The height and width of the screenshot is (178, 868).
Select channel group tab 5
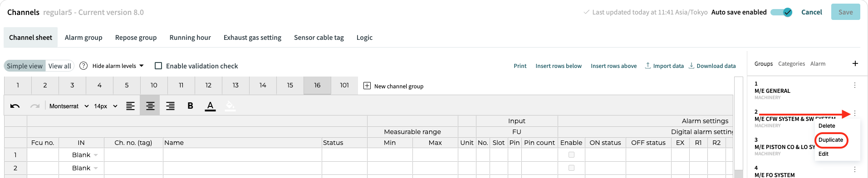click(127, 85)
